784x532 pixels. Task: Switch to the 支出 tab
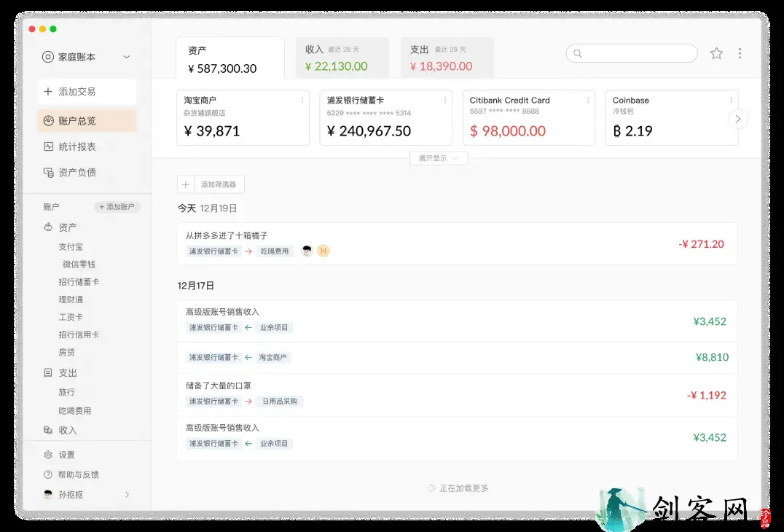(x=447, y=58)
